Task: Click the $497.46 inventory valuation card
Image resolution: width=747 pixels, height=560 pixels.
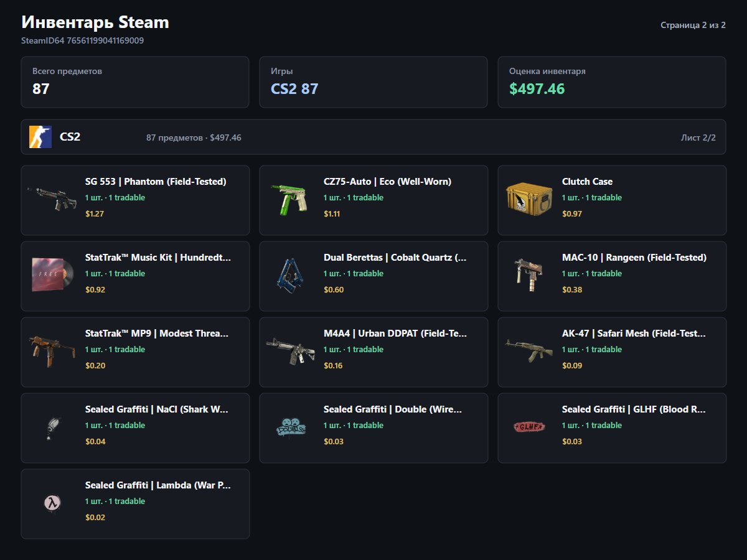Action: click(612, 82)
